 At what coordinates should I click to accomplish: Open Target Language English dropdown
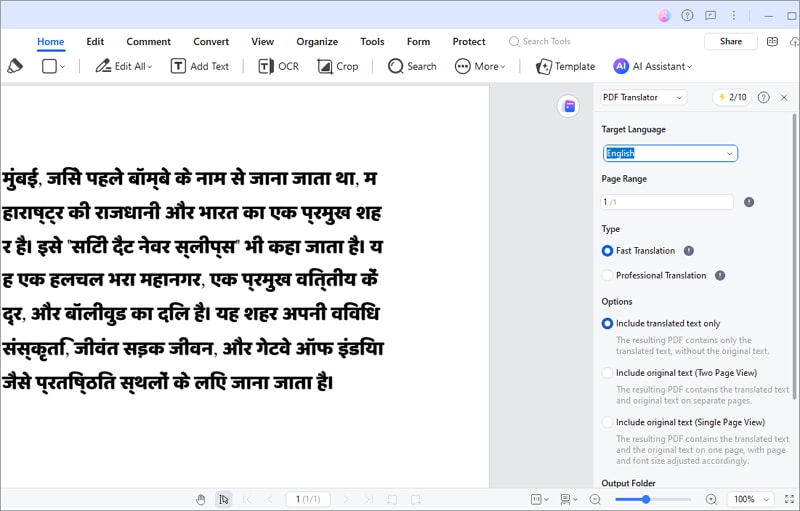coord(670,154)
